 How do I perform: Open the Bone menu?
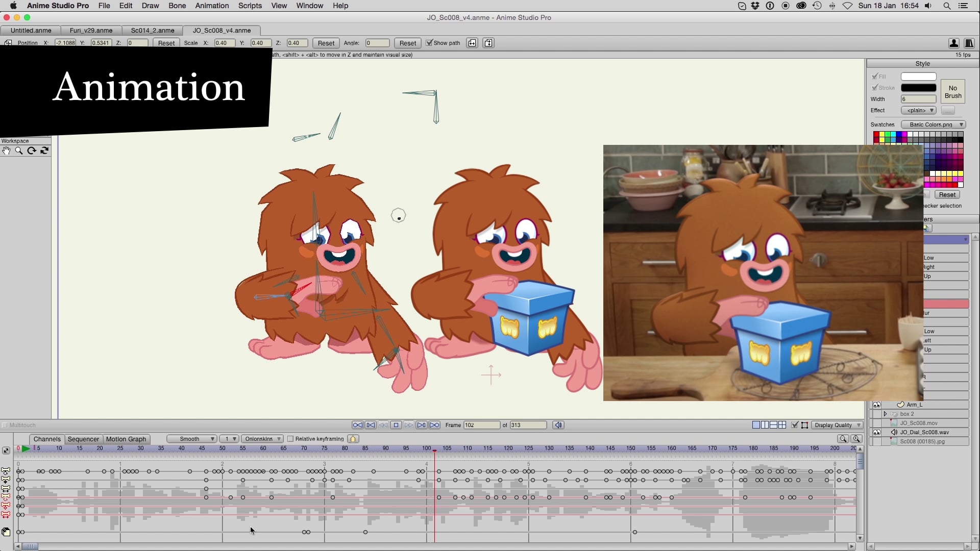click(177, 6)
